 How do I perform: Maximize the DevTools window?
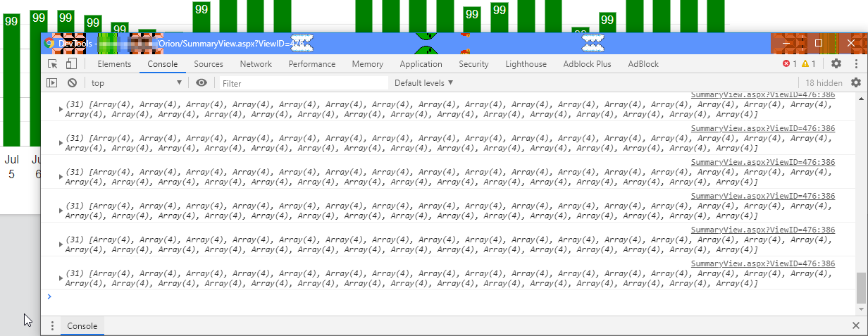point(819,43)
